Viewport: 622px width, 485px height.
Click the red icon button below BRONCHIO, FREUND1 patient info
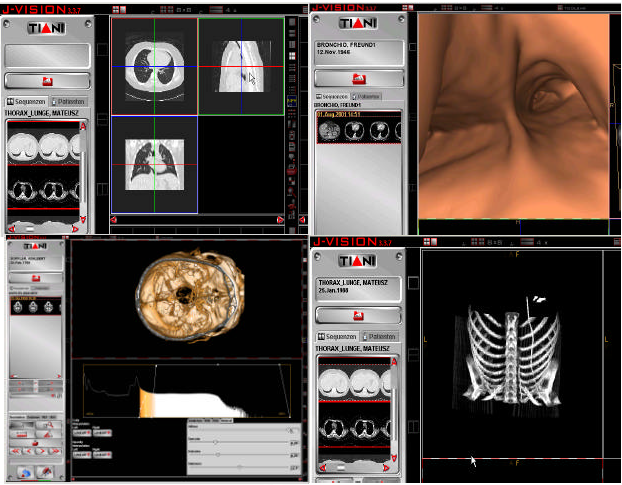pyautogui.click(x=359, y=78)
